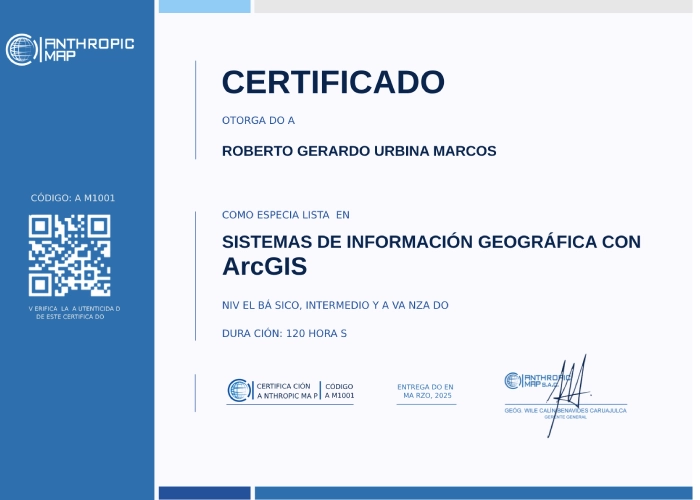Image resolution: width=700 pixels, height=500 pixels.
Task: Click the light blue bar at the top edge
Action: coord(204,6)
